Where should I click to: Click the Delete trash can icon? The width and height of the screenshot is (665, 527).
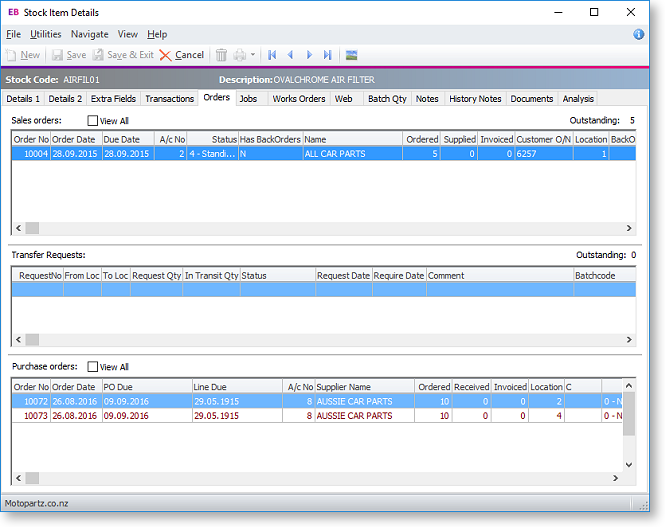[x=222, y=55]
